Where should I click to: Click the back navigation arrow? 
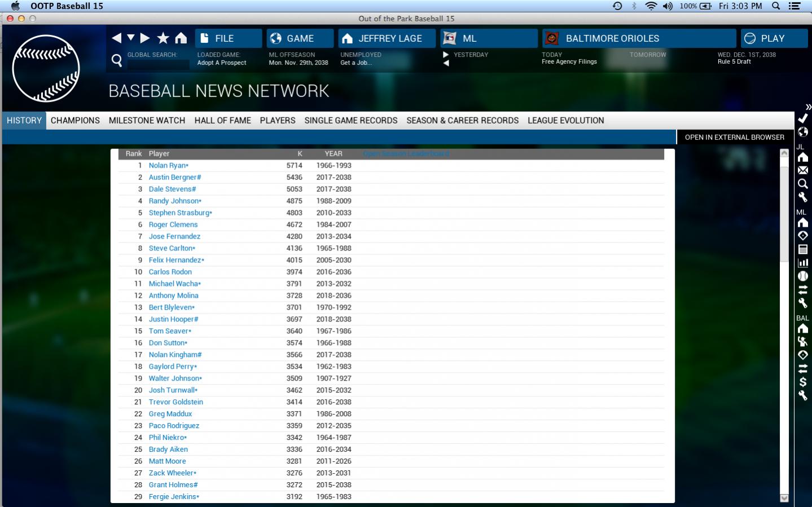pyautogui.click(x=117, y=38)
